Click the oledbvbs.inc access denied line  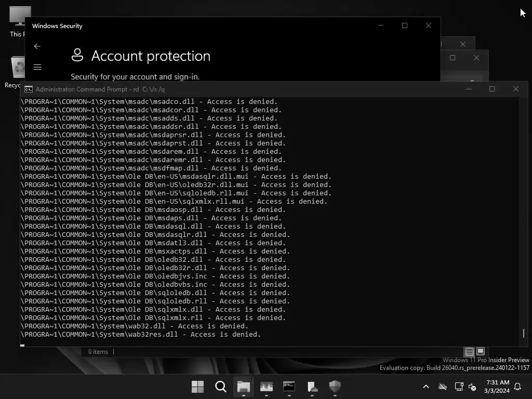[x=155, y=284]
